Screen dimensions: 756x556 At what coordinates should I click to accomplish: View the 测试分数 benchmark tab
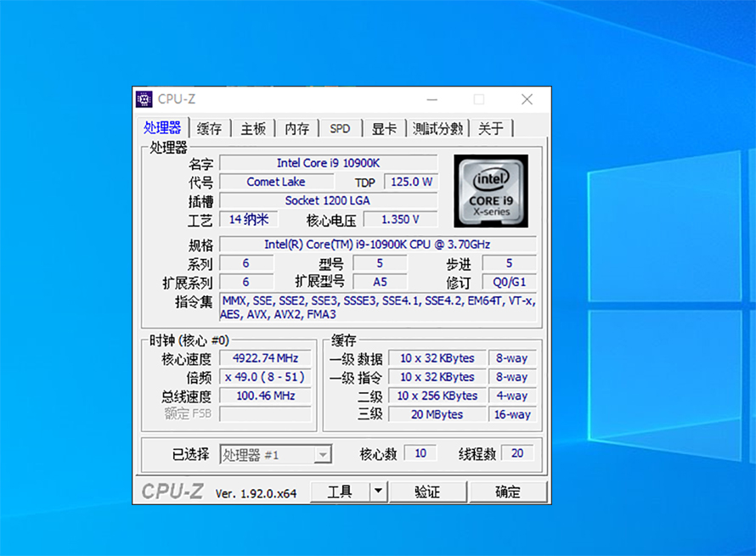[x=437, y=129]
